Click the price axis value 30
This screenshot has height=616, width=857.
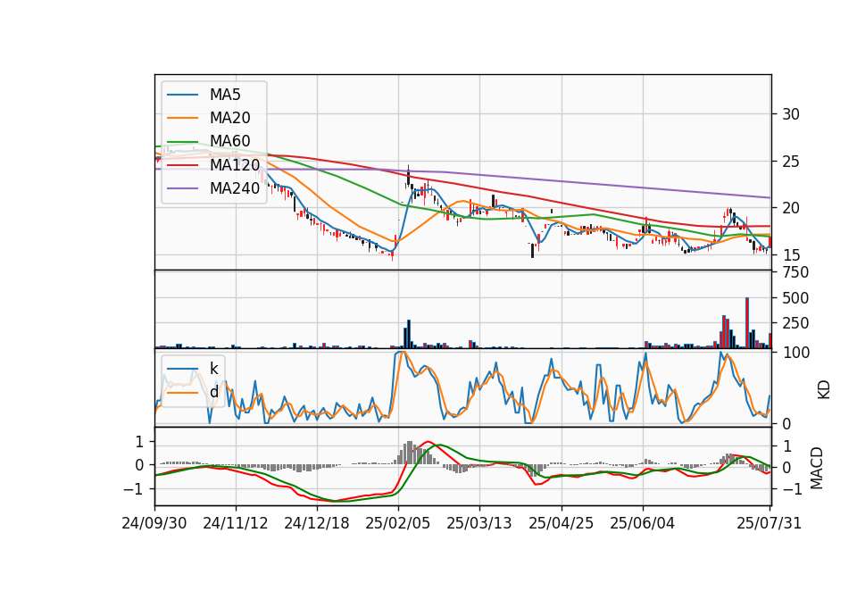(791, 114)
